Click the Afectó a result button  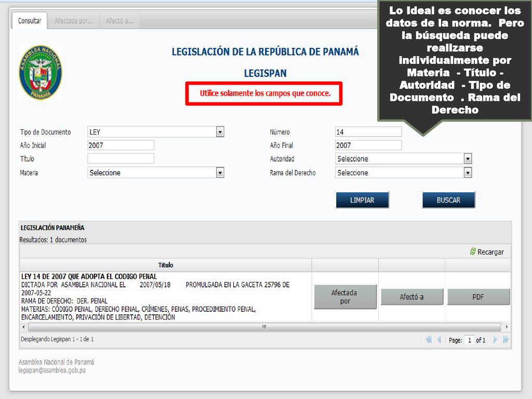click(412, 297)
